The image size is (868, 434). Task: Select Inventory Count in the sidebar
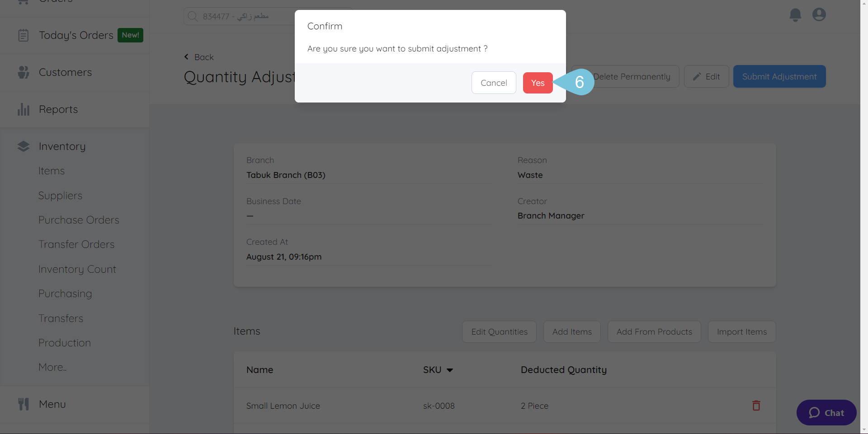pos(77,269)
